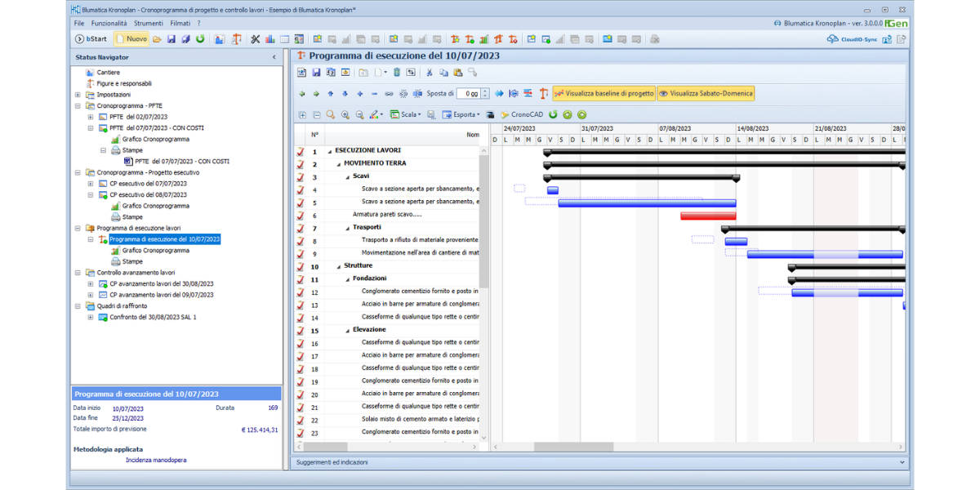Click the magnifier zoom-in icon
Screen dimensions: 980x490
[x=345, y=115]
